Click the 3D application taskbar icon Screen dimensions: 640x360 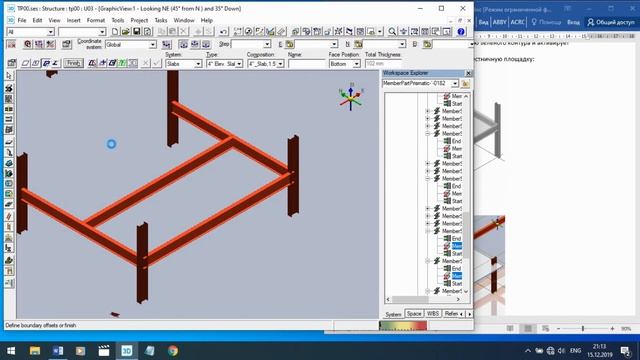point(127,351)
